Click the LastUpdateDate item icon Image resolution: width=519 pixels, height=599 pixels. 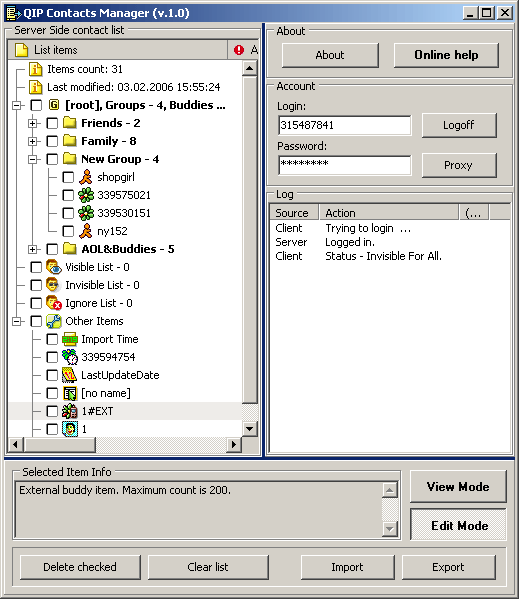[x=70, y=375]
